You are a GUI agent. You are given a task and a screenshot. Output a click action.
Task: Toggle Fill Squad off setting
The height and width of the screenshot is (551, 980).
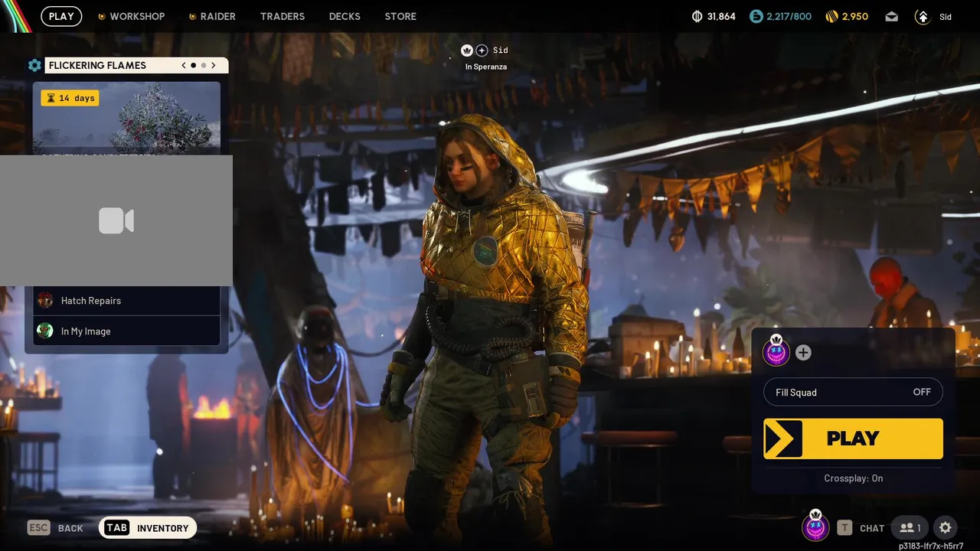(853, 392)
